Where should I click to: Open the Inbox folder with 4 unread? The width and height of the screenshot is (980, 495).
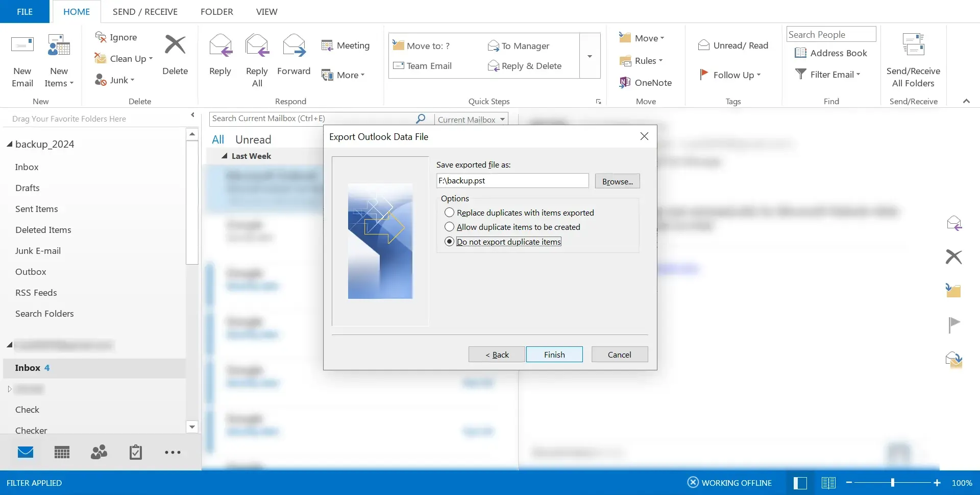(94, 368)
